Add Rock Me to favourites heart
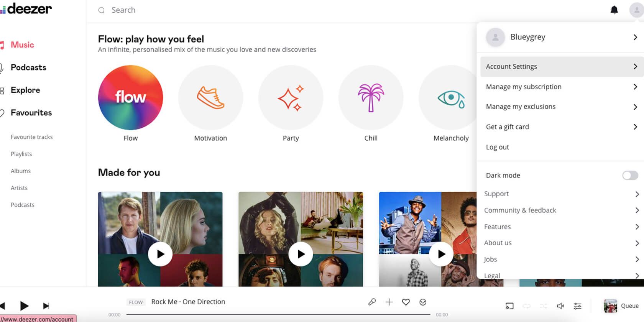Viewport: 644px width, 322px height. point(406,302)
